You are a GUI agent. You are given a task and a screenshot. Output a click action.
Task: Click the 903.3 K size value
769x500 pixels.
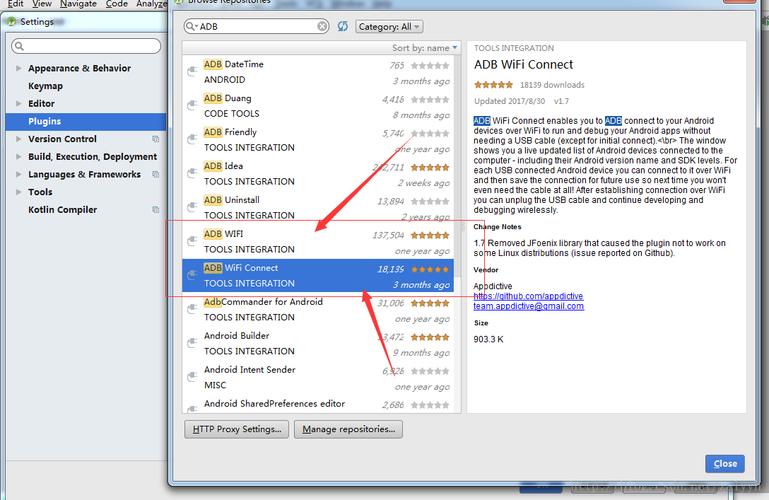tap(488, 339)
